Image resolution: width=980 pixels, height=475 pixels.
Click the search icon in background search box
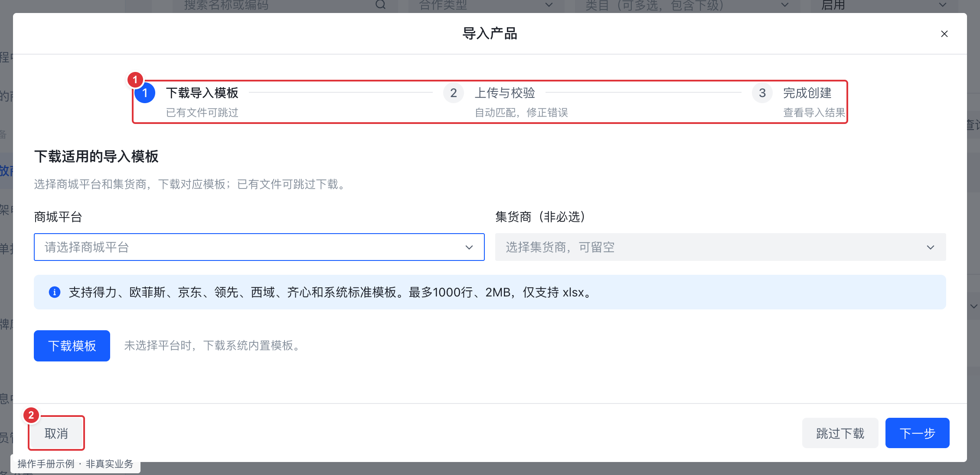(x=380, y=5)
